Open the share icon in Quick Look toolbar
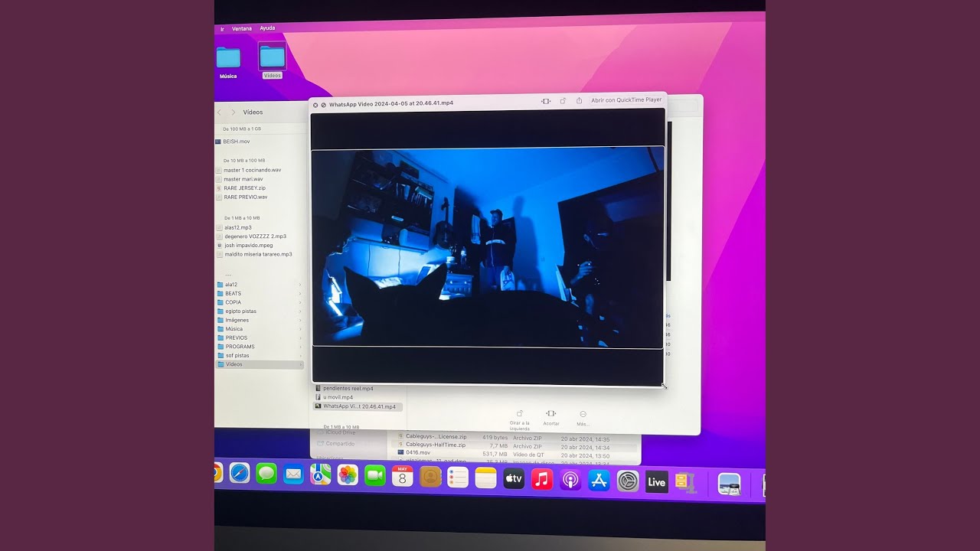Viewport: 980px width, 551px height. 579,101
